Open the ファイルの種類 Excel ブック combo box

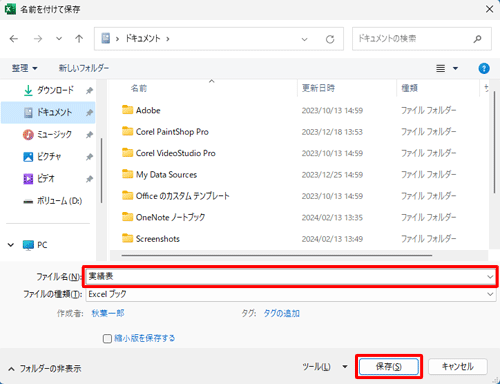(x=291, y=294)
